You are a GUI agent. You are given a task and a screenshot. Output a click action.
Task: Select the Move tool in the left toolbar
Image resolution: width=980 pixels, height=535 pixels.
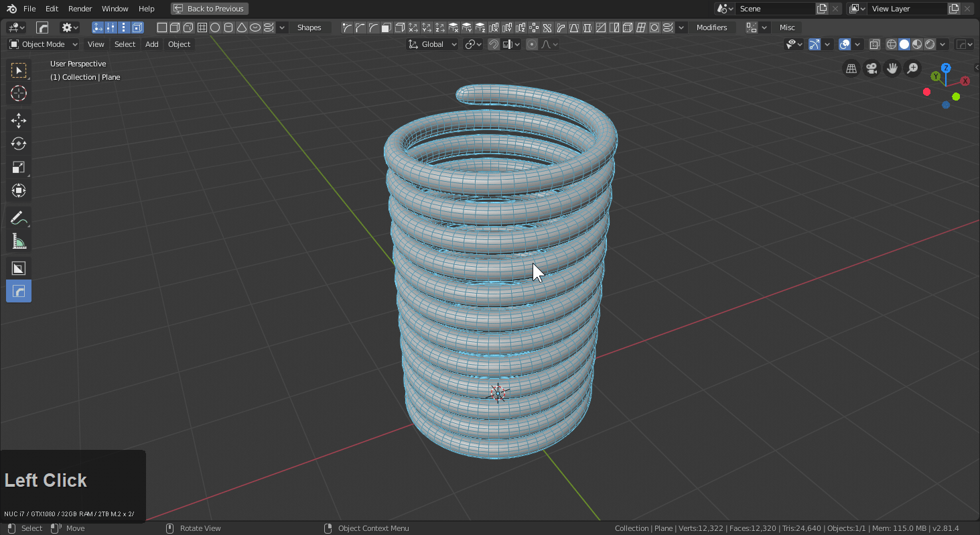click(19, 120)
